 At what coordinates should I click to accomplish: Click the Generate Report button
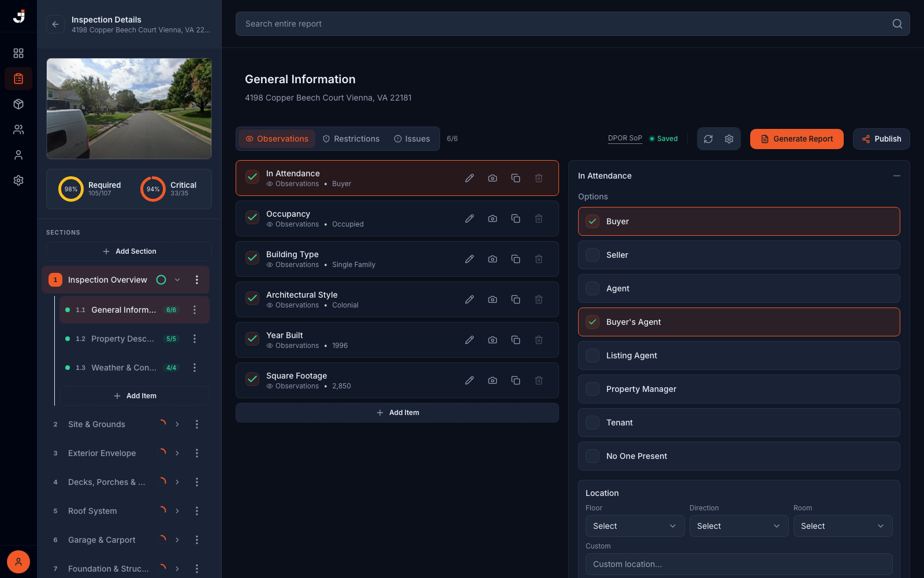tap(797, 139)
